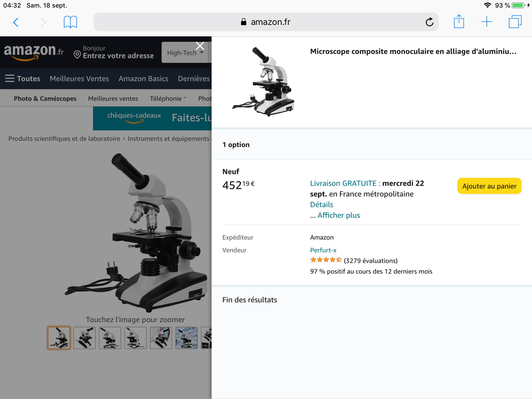The image size is (532, 399).
Task: Tap the address bar showing amazon.fr
Action: coord(265,22)
